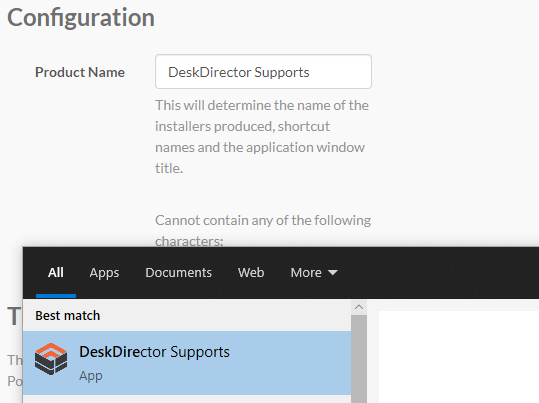Switch to the Apps search tab
The width and height of the screenshot is (539, 403).
tap(104, 273)
